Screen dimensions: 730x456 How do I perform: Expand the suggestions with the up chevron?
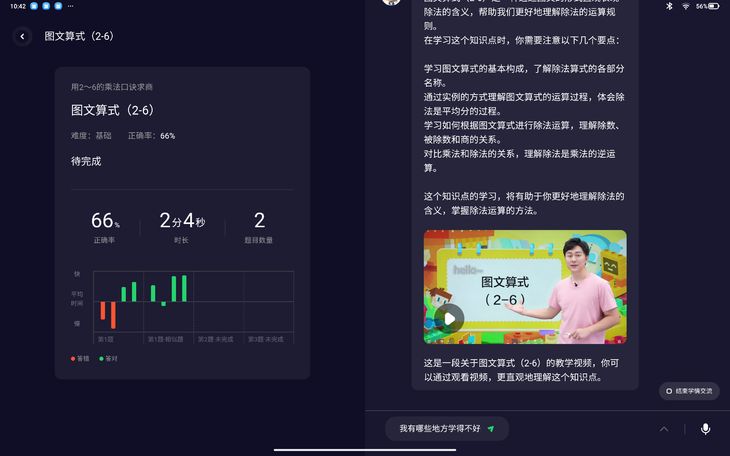click(663, 429)
